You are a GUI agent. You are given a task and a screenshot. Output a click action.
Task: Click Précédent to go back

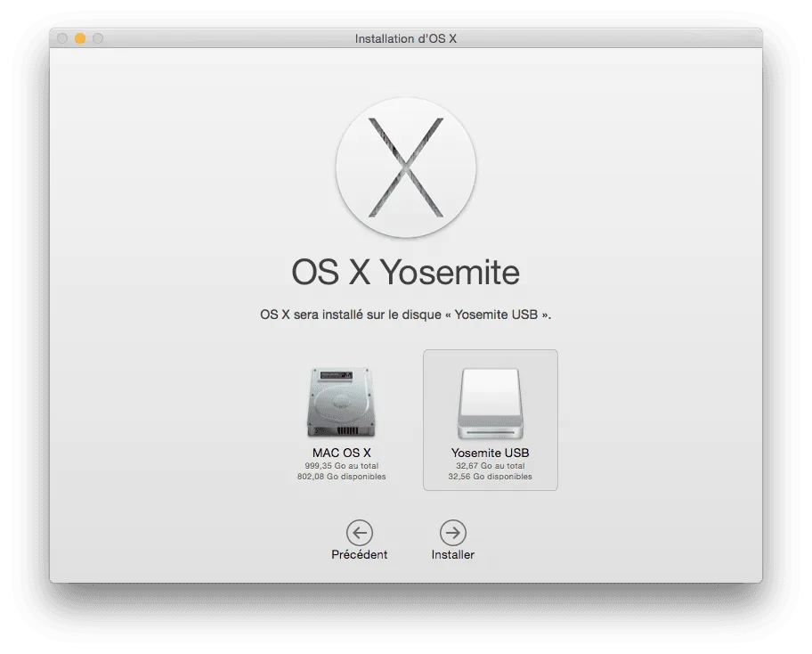[x=359, y=539]
